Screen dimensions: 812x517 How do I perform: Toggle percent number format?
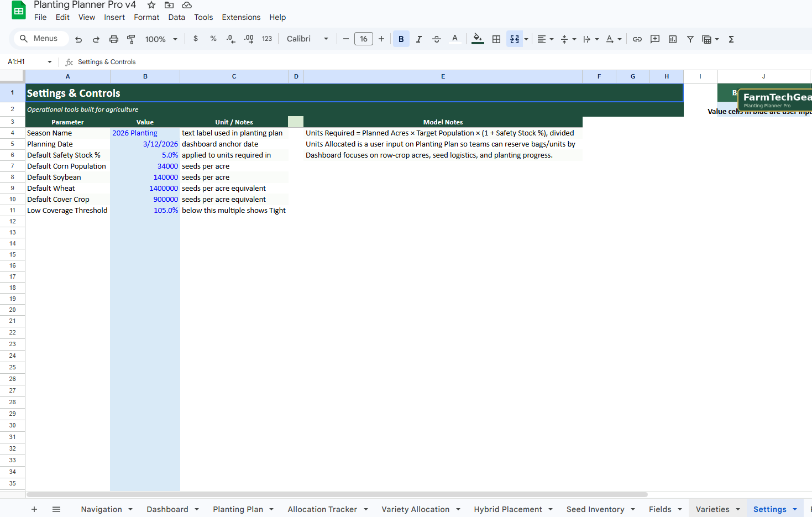[213, 39]
